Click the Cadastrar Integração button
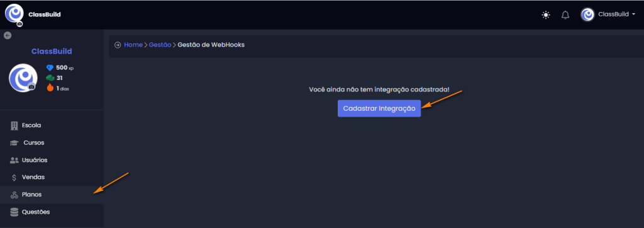The image size is (644, 228). 379,108
